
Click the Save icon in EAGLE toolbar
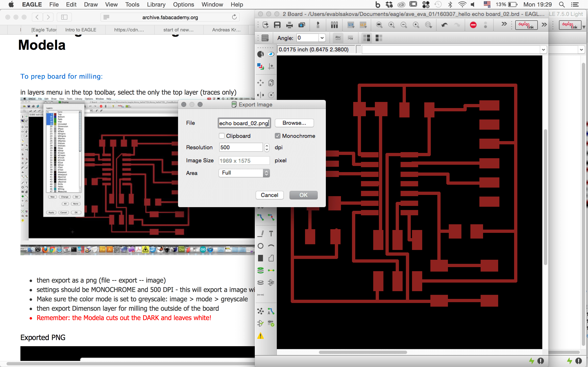(277, 25)
